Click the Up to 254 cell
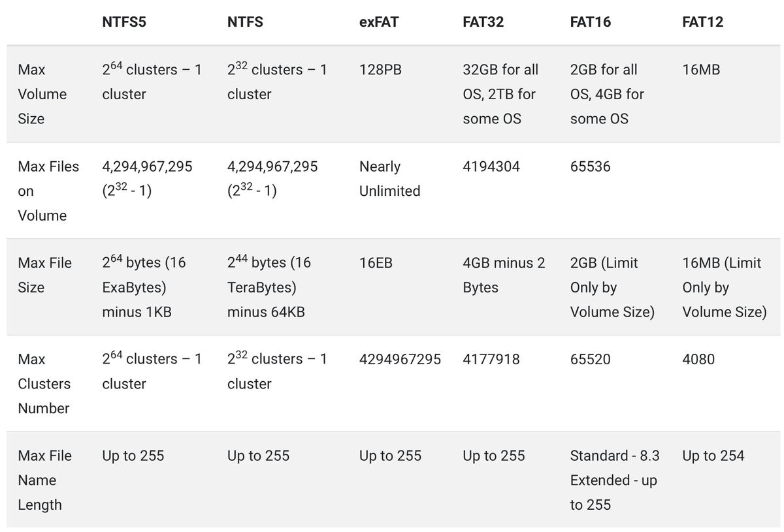Image resolution: width=784 pixels, height=532 pixels. tap(713, 456)
